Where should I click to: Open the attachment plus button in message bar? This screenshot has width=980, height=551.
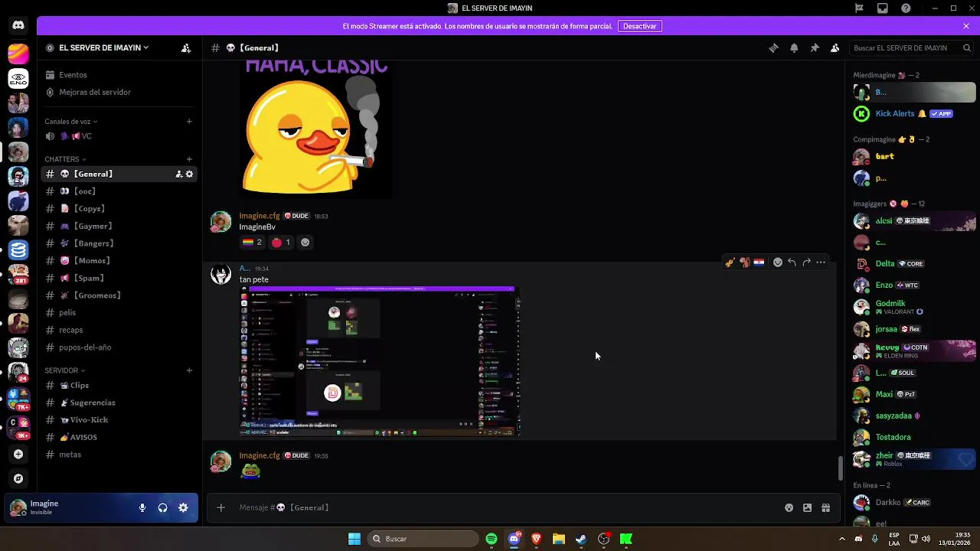pyautogui.click(x=220, y=507)
